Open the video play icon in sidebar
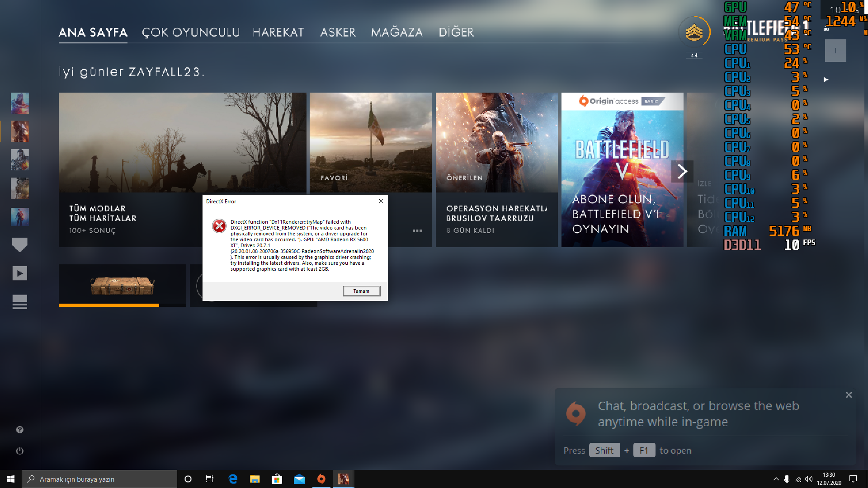 [x=20, y=273]
